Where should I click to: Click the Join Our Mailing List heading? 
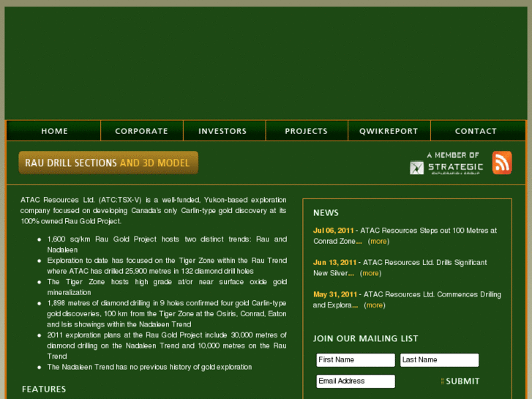[x=365, y=338]
